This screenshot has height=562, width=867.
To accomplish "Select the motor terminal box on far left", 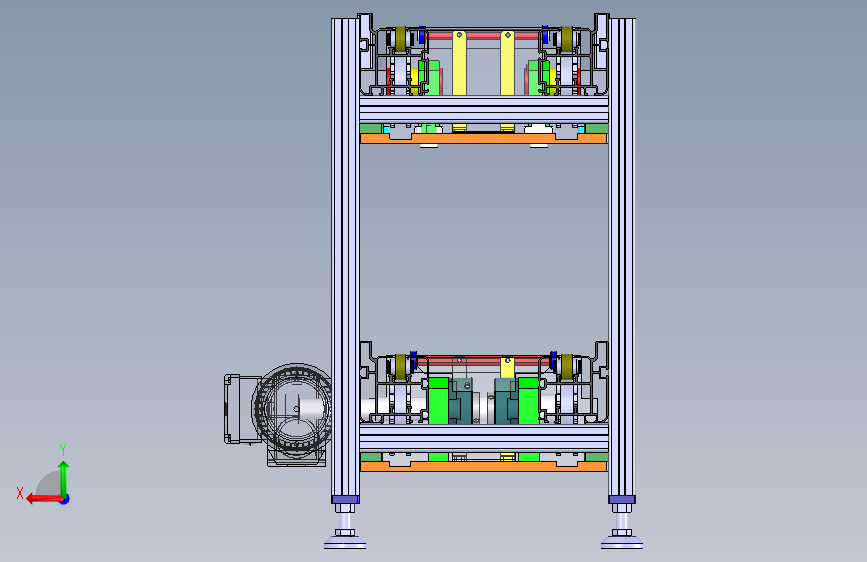I will coord(242,409).
